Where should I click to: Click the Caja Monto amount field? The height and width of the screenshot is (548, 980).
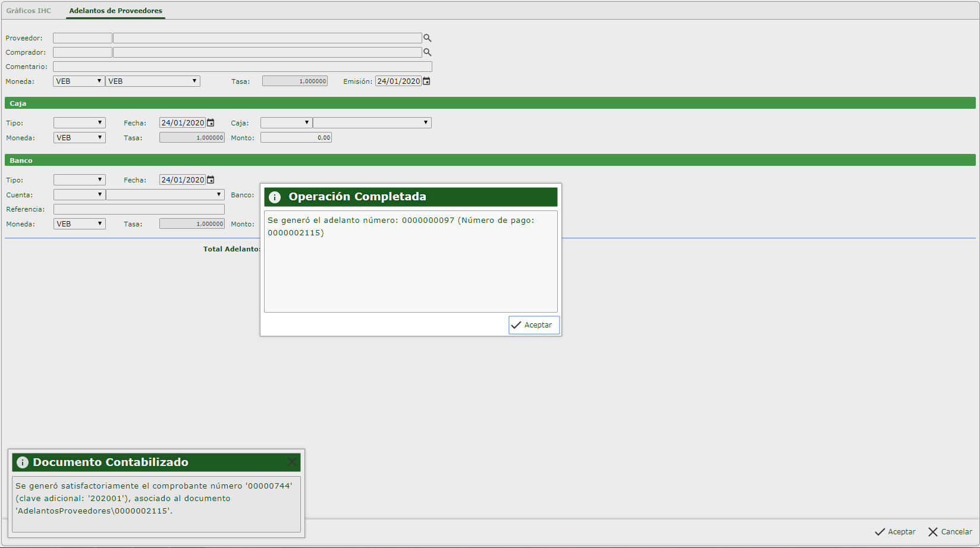point(296,138)
